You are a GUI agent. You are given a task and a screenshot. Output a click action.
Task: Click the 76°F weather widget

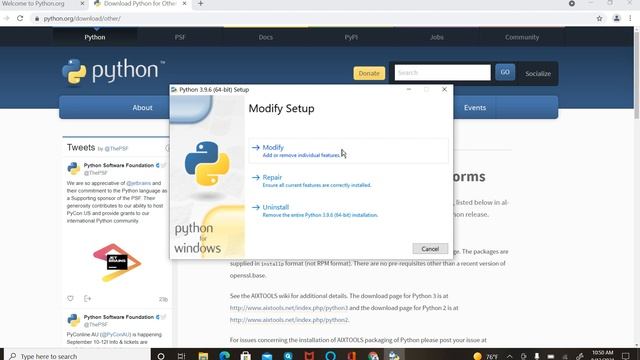tap(485, 356)
